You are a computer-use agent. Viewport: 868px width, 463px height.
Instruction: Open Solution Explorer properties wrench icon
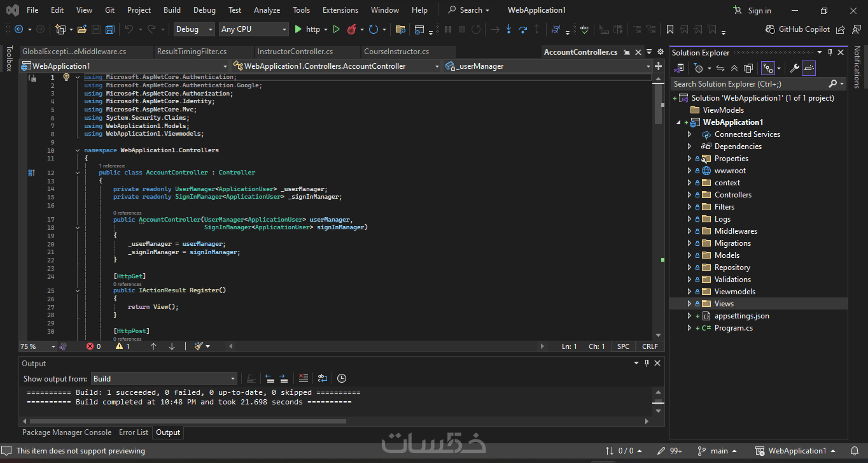(x=794, y=68)
